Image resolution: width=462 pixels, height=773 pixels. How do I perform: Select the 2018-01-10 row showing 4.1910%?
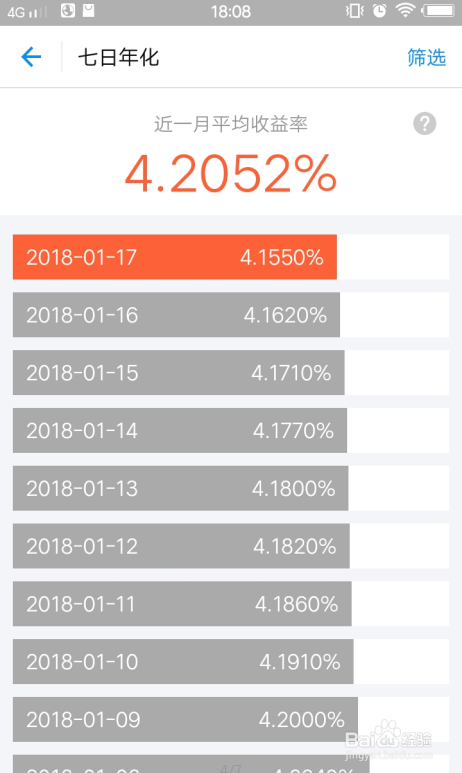231,661
